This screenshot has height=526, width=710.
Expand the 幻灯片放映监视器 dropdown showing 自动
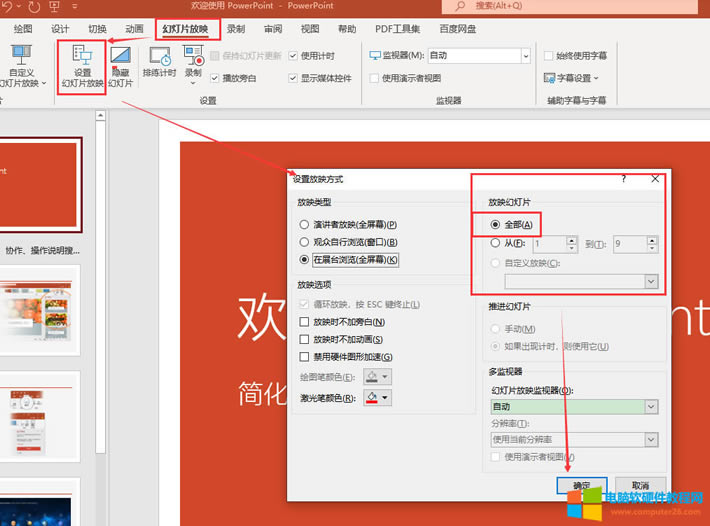[651, 407]
